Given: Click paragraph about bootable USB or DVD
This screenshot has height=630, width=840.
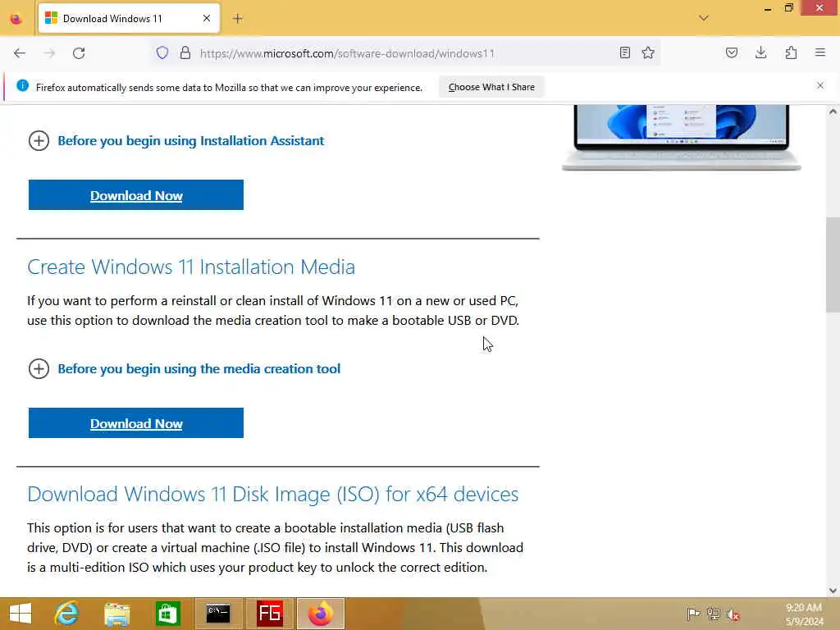Looking at the screenshot, I should coord(273,311).
